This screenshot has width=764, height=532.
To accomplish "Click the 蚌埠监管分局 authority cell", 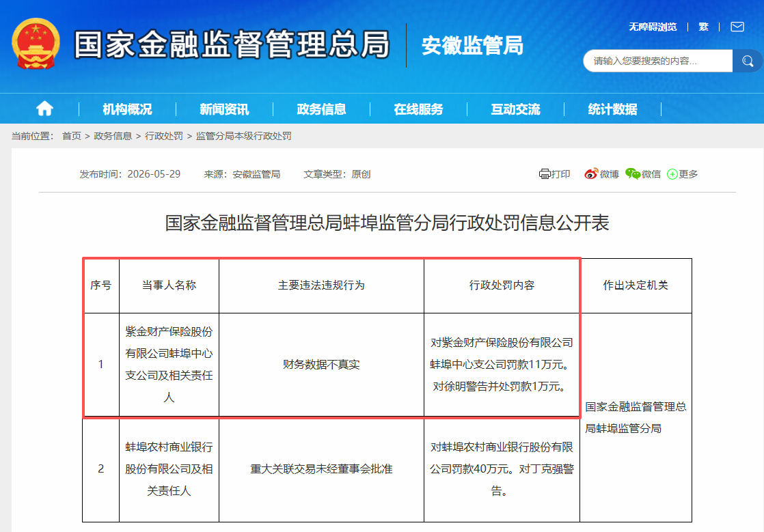I will [x=636, y=417].
